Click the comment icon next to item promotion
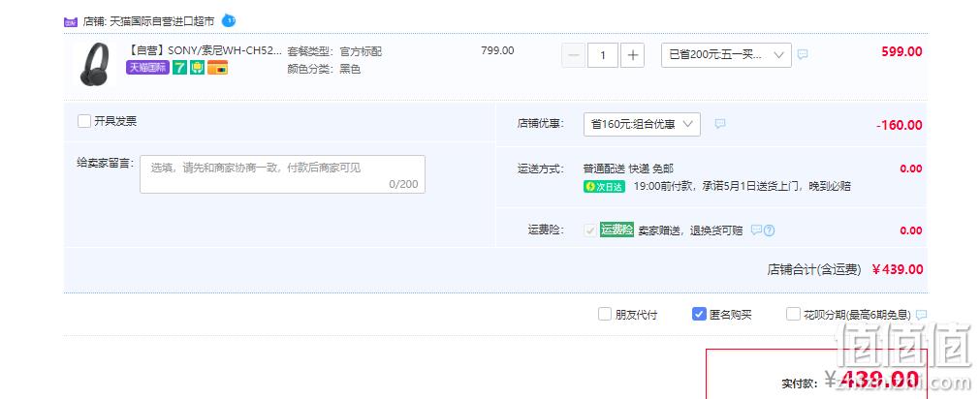 (x=804, y=54)
